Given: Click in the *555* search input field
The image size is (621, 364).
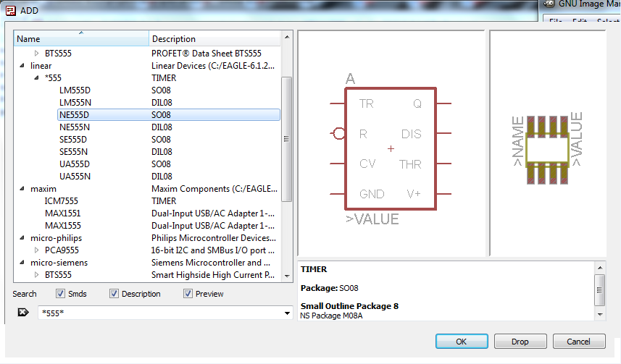Looking at the screenshot, I should 159,313.
